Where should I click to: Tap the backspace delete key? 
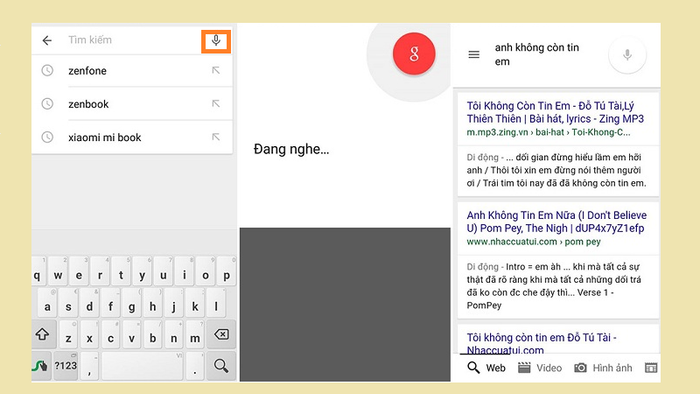pos(221,334)
